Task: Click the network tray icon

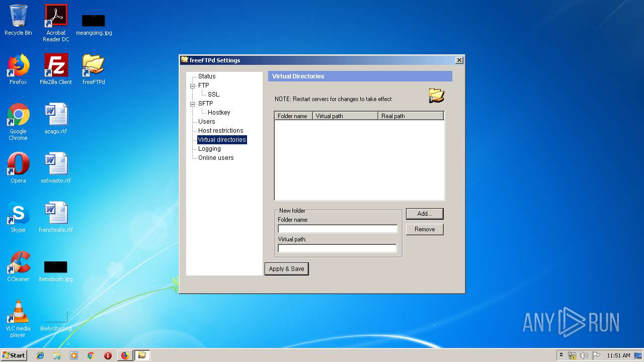Action: pyautogui.click(x=573, y=355)
